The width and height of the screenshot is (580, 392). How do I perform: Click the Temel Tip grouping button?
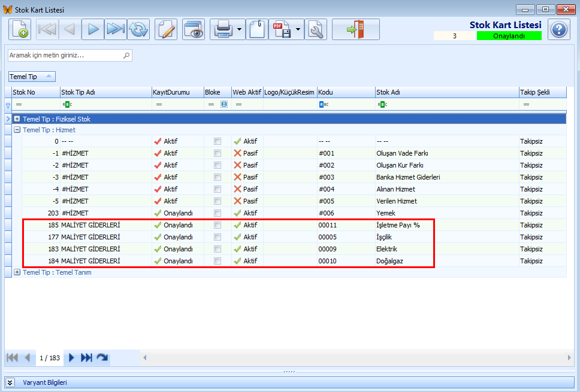coord(32,77)
